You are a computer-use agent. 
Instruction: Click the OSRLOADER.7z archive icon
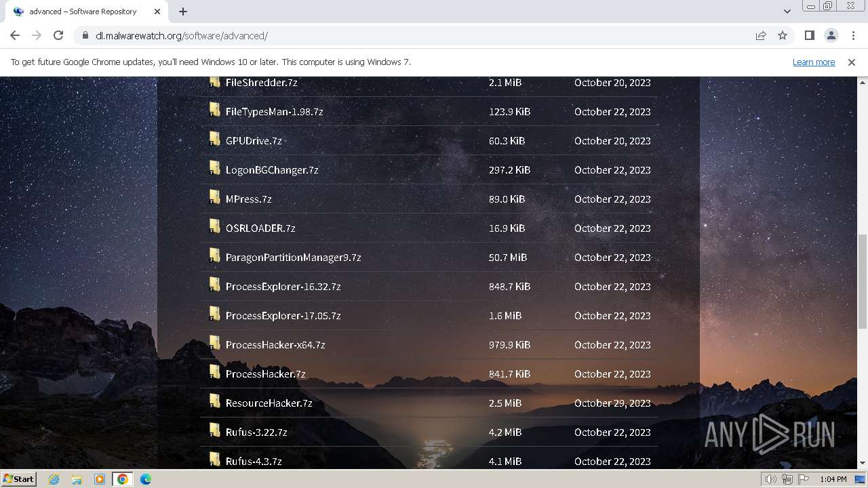[215, 226]
